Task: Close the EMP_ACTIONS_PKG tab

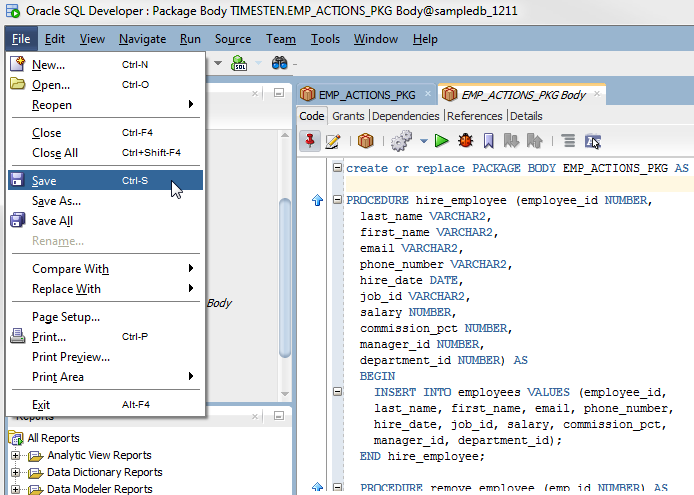Action: point(428,93)
